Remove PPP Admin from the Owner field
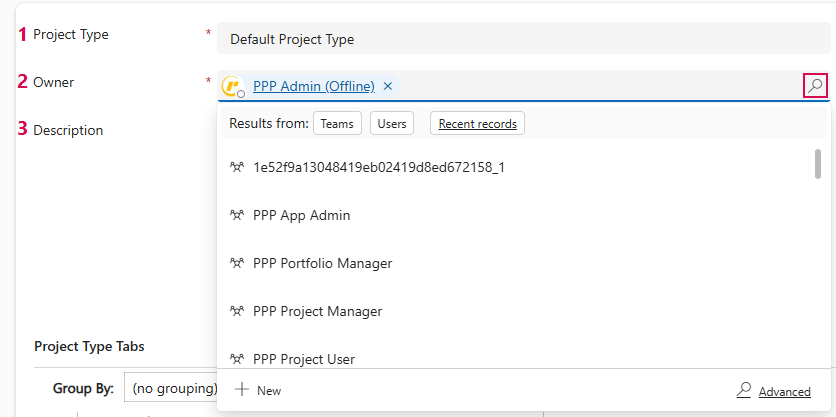The image size is (836, 417). pos(388,86)
